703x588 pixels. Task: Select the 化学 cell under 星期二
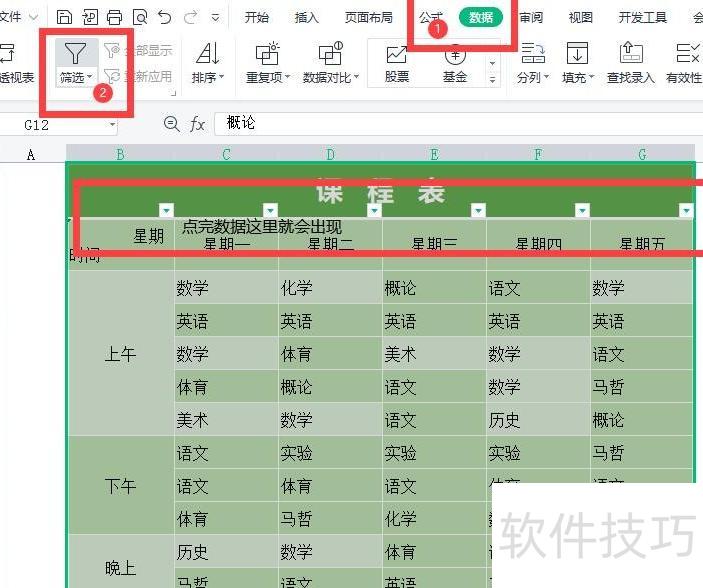point(330,287)
